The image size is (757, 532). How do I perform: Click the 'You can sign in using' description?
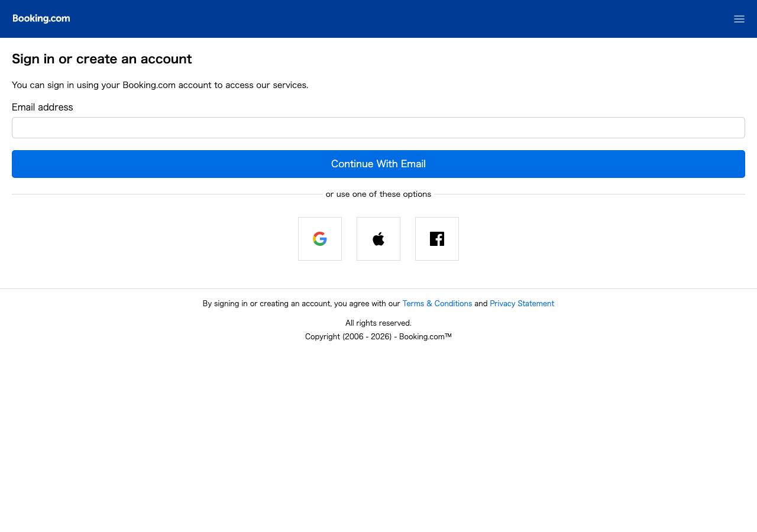click(x=160, y=85)
